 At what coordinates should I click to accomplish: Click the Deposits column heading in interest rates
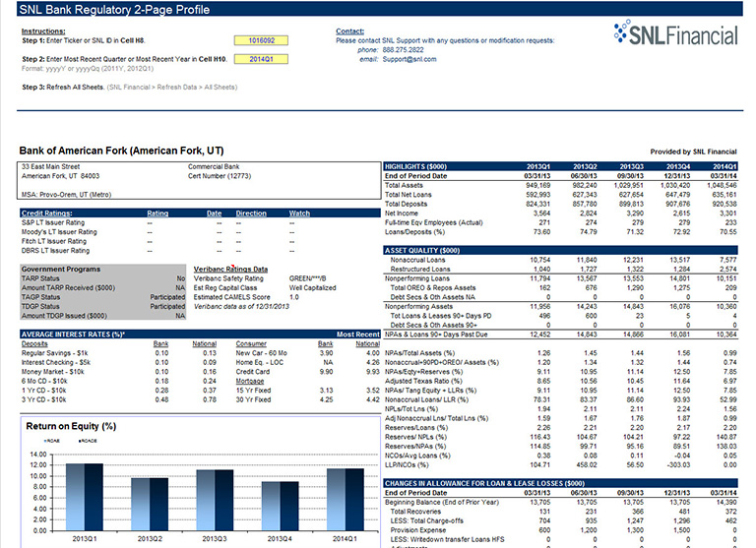(x=35, y=344)
